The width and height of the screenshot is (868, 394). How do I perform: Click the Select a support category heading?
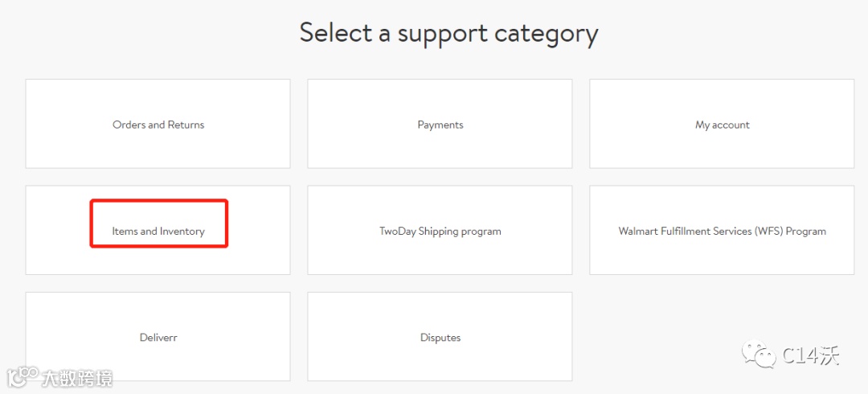coord(448,33)
